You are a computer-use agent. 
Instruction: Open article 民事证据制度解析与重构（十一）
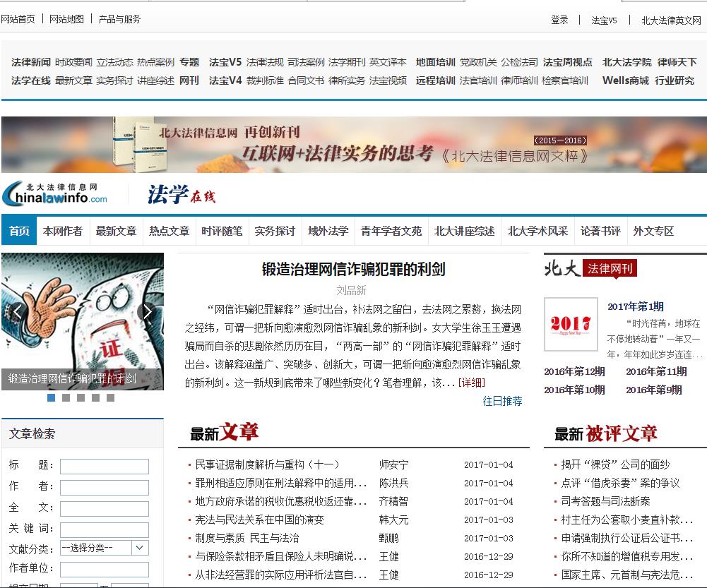[267, 464]
